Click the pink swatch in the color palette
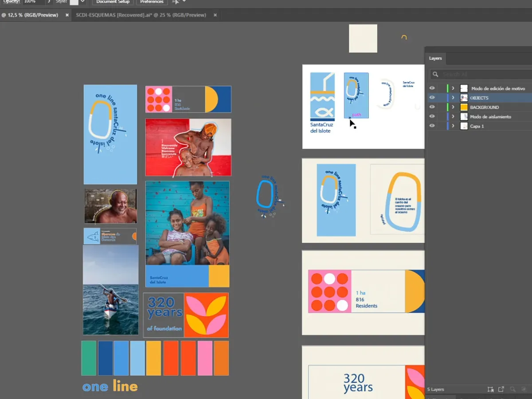This screenshot has height=399, width=532. click(x=204, y=358)
